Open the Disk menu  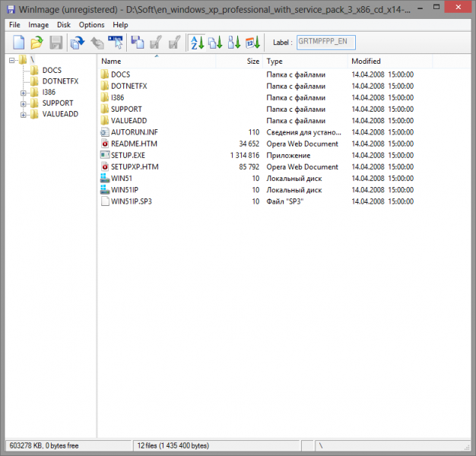pyautogui.click(x=64, y=25)
